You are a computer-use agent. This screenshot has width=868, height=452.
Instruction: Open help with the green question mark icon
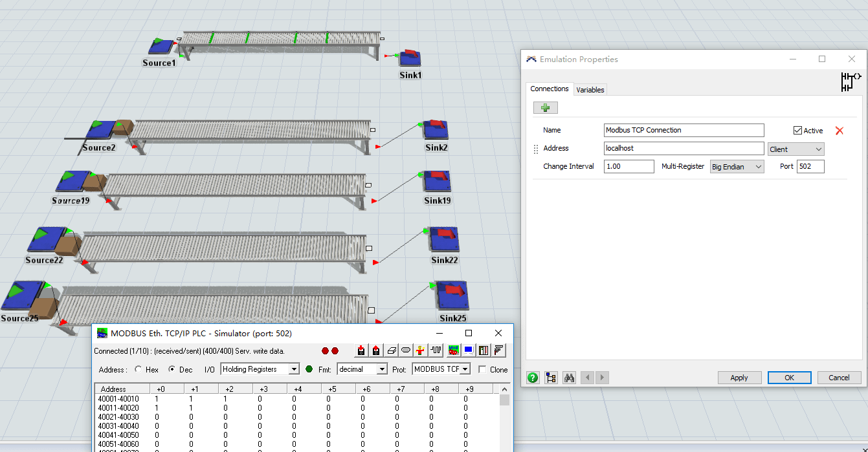click(532, 377)
